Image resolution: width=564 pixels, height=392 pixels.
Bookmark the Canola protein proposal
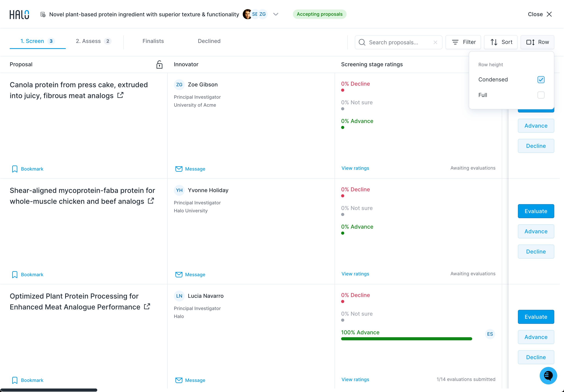27,169
